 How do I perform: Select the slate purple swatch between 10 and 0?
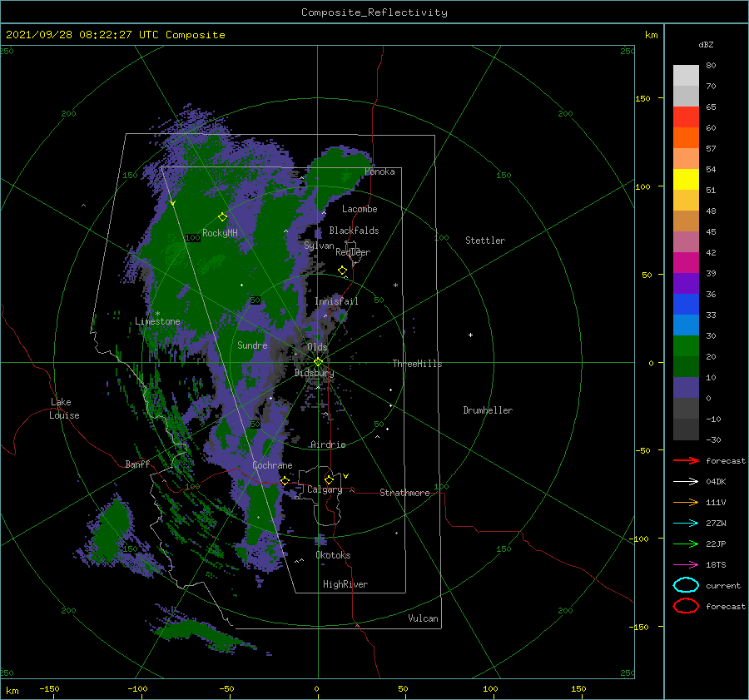(686, 388)
